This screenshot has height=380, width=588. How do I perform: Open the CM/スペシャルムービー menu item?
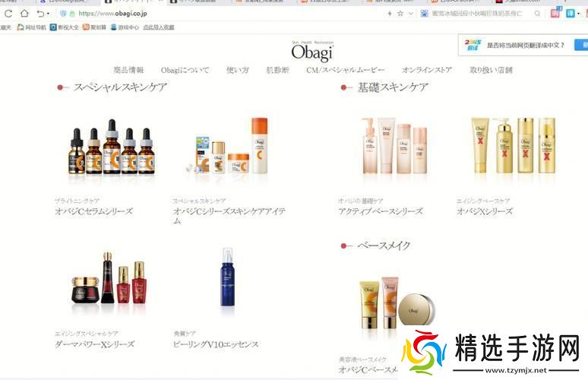tap(346, 70)
